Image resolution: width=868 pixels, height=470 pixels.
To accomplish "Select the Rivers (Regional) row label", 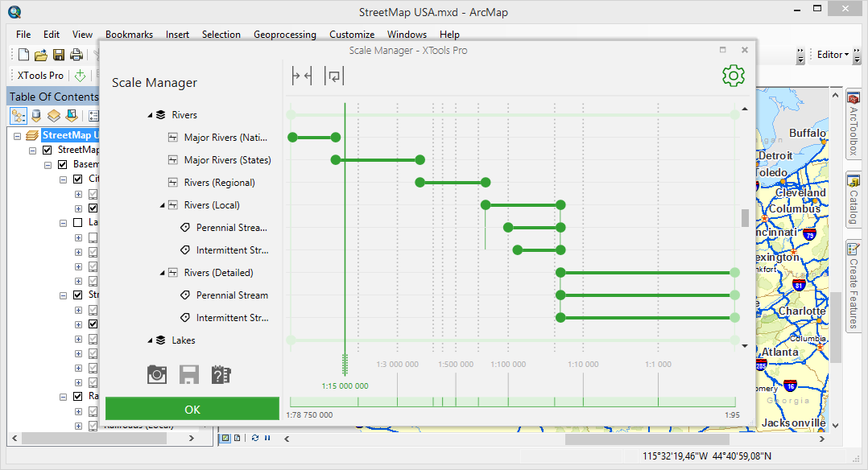I will click(219, 183).
